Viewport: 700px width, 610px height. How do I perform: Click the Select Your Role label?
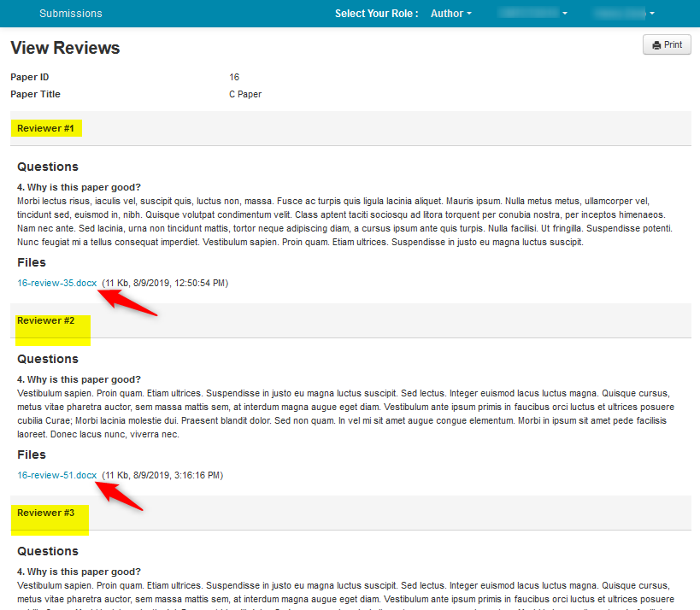pyautogui.click(x=376, y=14)
